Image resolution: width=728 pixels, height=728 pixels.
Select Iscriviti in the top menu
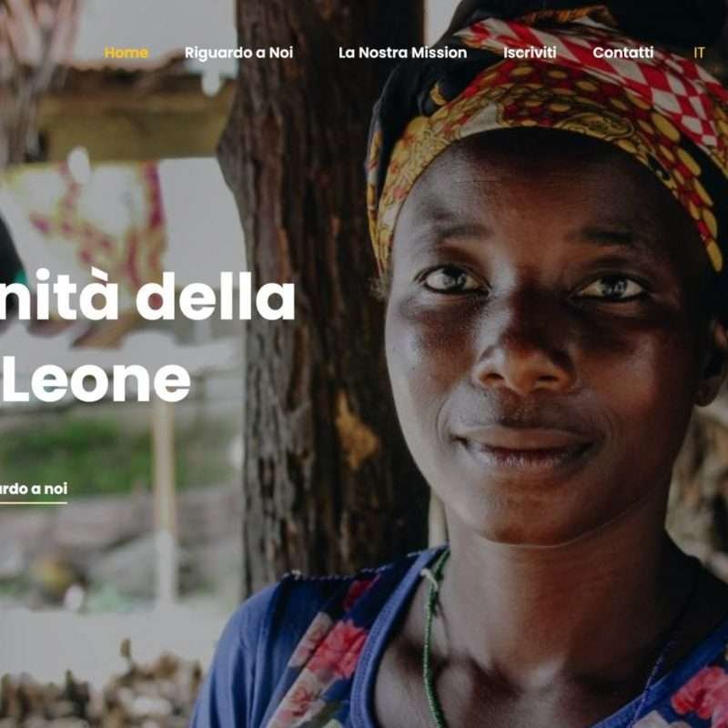[530, 53]
